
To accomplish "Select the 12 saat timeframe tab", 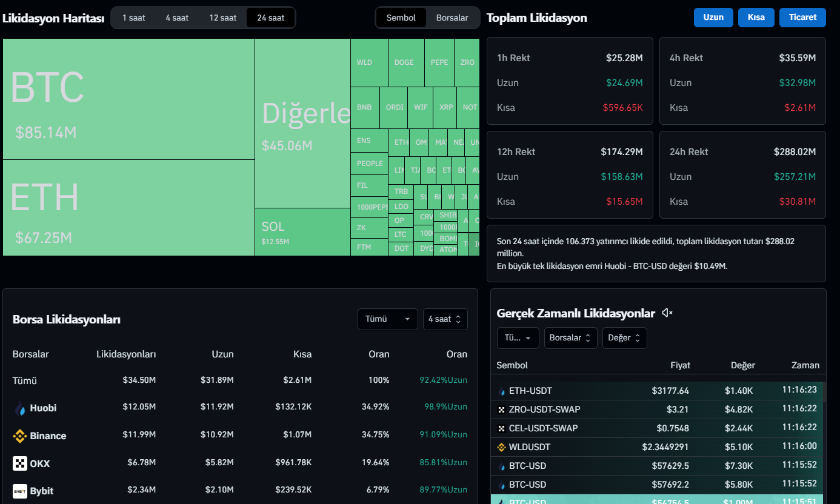I will click(x=223, y=18).
